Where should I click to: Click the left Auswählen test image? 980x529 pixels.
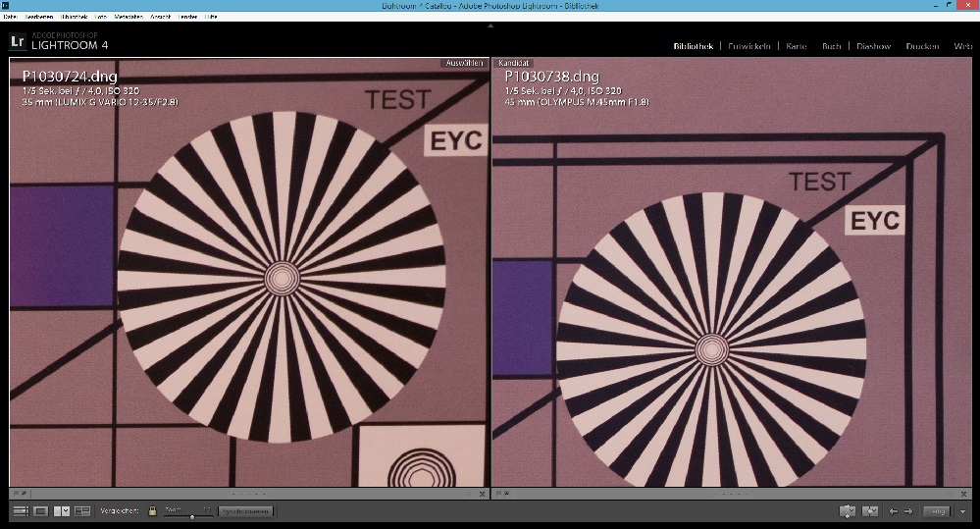[x=249, y=273]
